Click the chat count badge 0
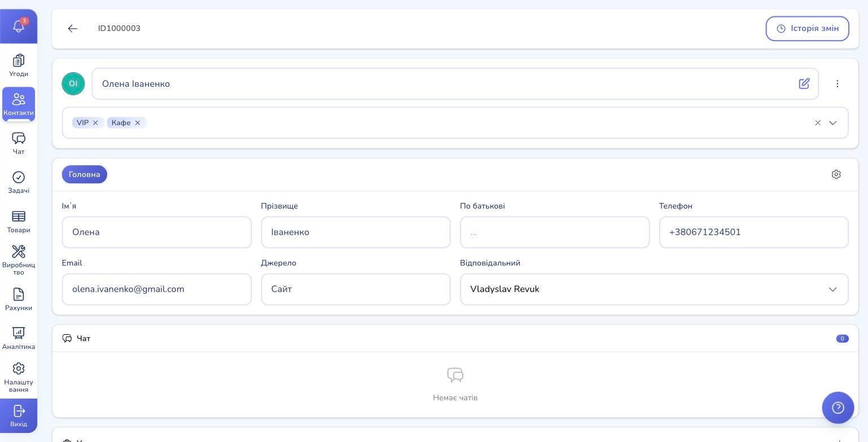This screenshot has height=442, width=868. [x=843, y=339]
